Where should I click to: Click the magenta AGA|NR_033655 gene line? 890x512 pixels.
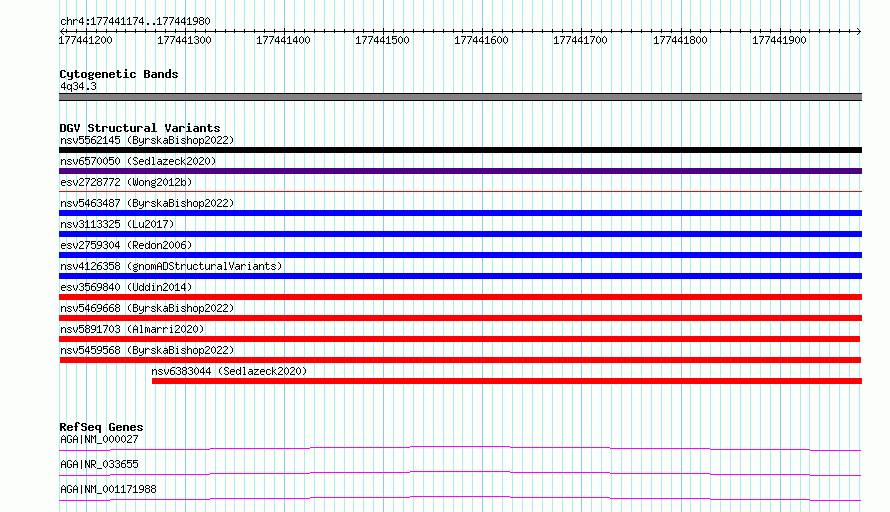point(460,473)
